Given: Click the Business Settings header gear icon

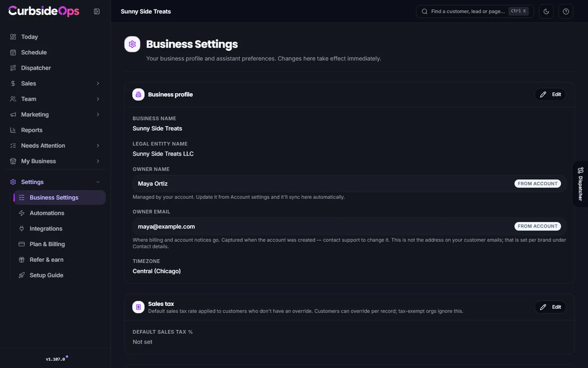Looking at the screenshot, I should [132, 44].
